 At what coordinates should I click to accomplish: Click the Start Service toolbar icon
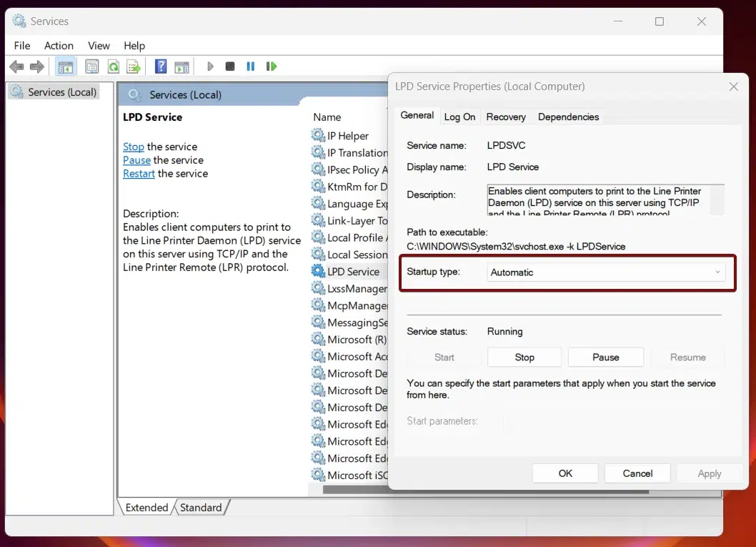(210, 66)
